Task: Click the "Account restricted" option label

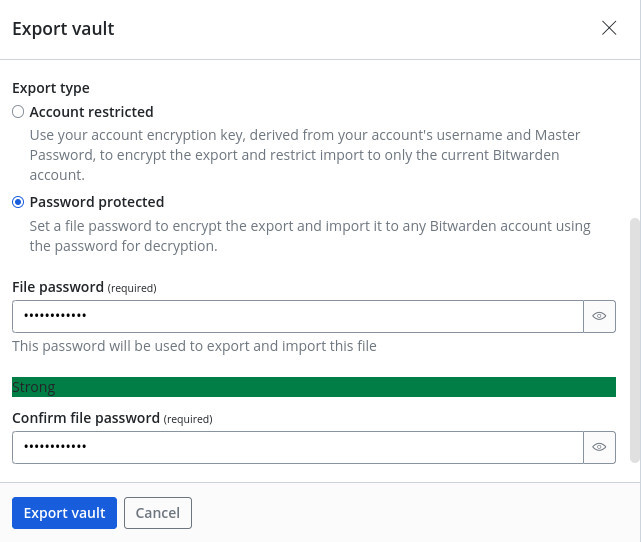Action: [x=91, y=112]
